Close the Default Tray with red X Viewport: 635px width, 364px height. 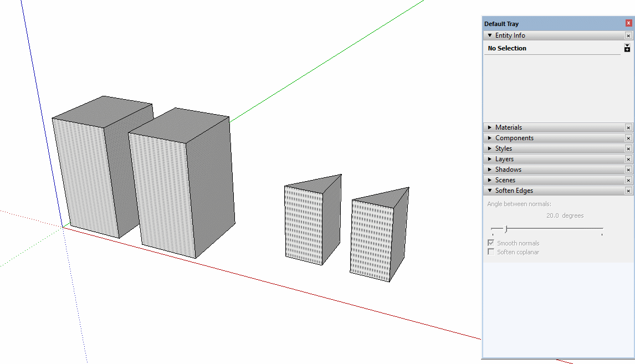[628, 23]
